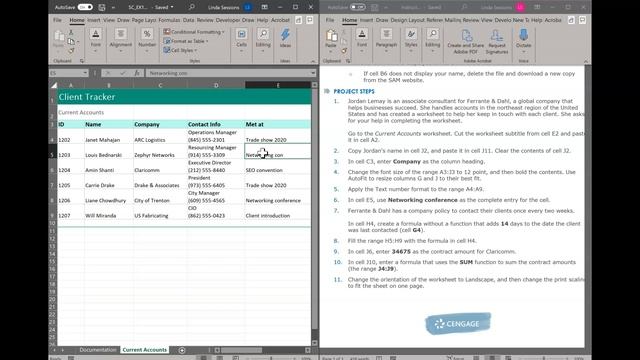
Task: Open the Name Box dropdown arrow
Action: pyautogui.click(x=85, y=73)
